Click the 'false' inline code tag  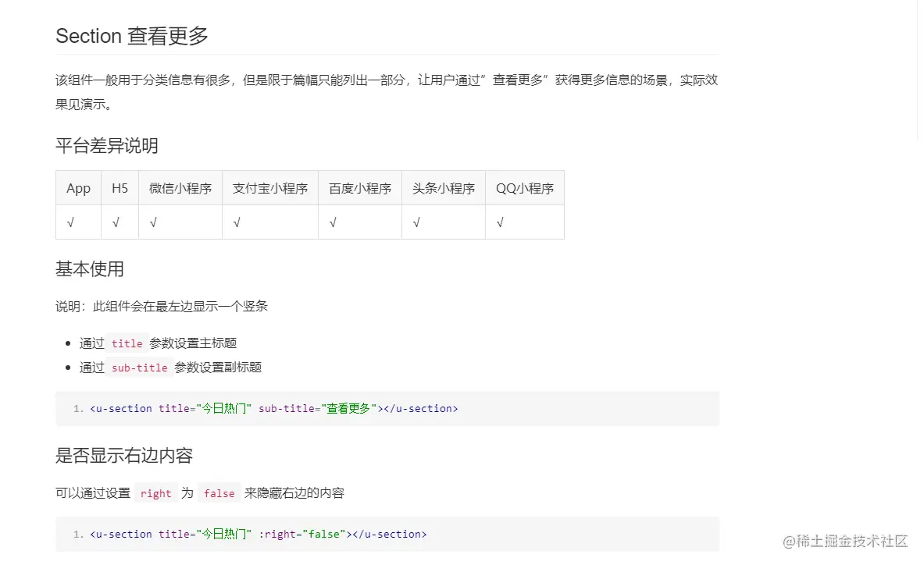pos(219,494)
